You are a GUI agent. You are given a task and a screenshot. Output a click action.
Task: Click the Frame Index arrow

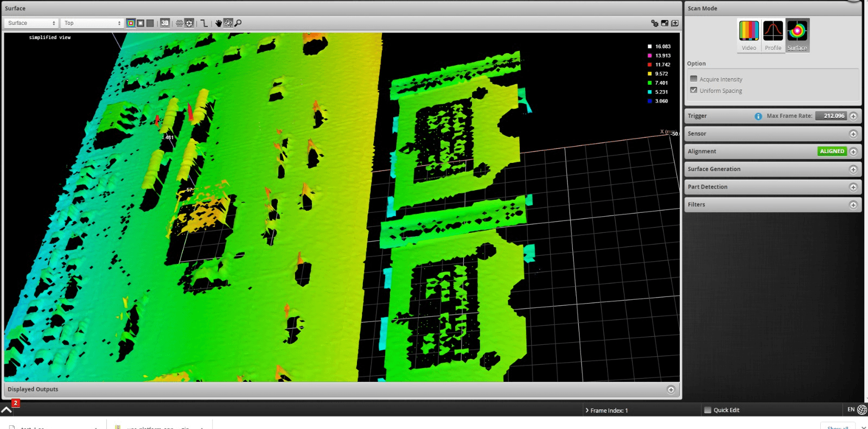(587, 410)
